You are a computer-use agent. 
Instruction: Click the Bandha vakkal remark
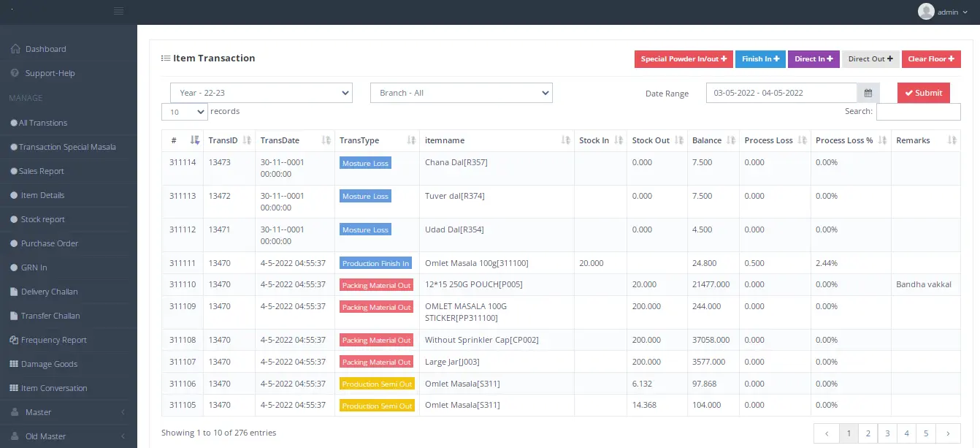(x=924, y=284)
